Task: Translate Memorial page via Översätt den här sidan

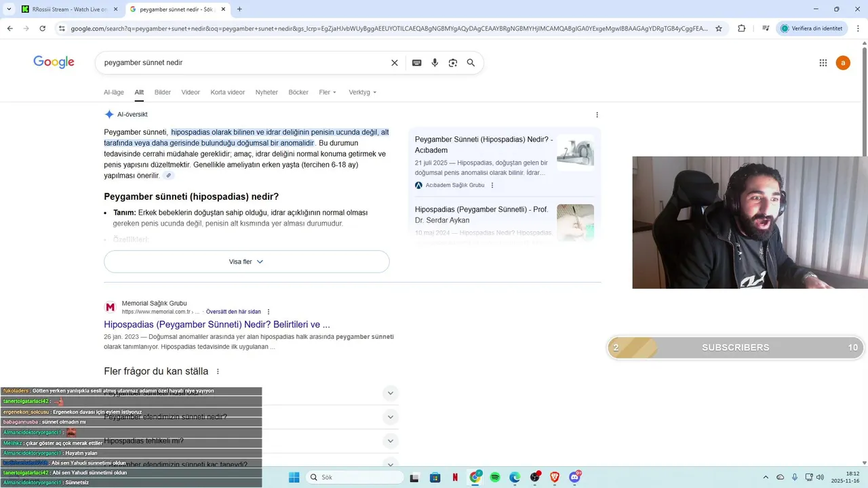Action: pyautogui.click(x=233, y=312)
